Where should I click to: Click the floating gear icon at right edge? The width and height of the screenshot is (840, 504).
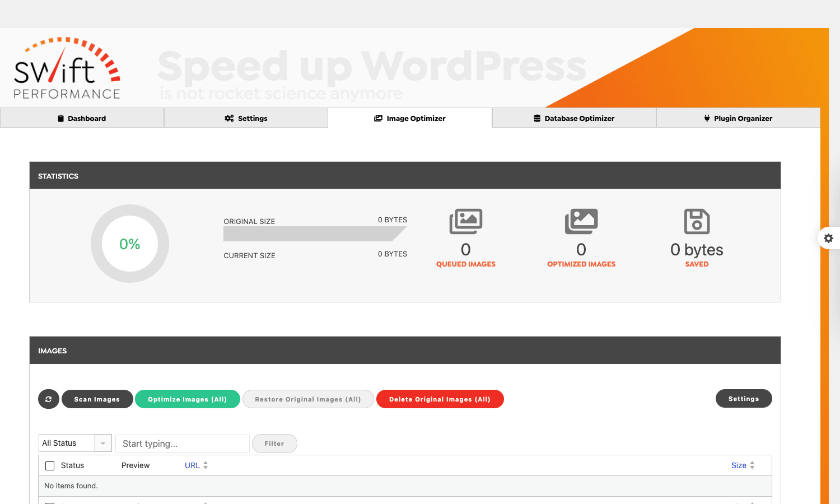tap(829, 239)
